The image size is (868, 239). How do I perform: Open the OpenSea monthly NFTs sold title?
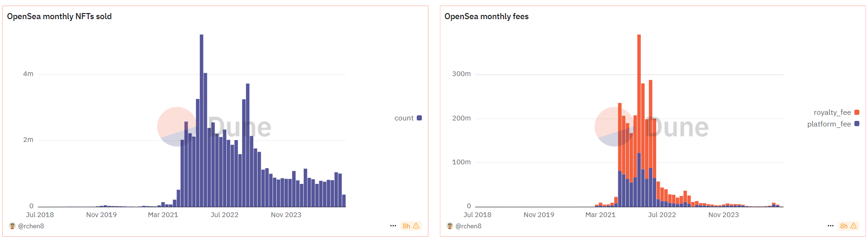[59, 16]
